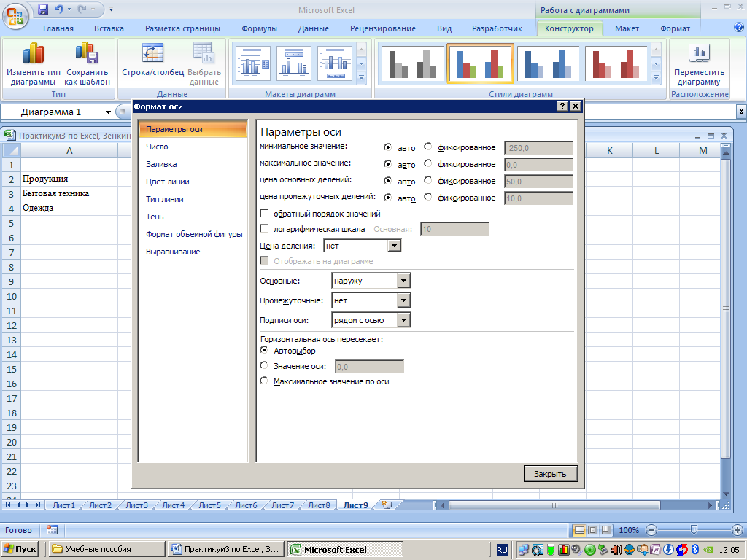Open Undo history dropdown arrow

tap(69, 9)
